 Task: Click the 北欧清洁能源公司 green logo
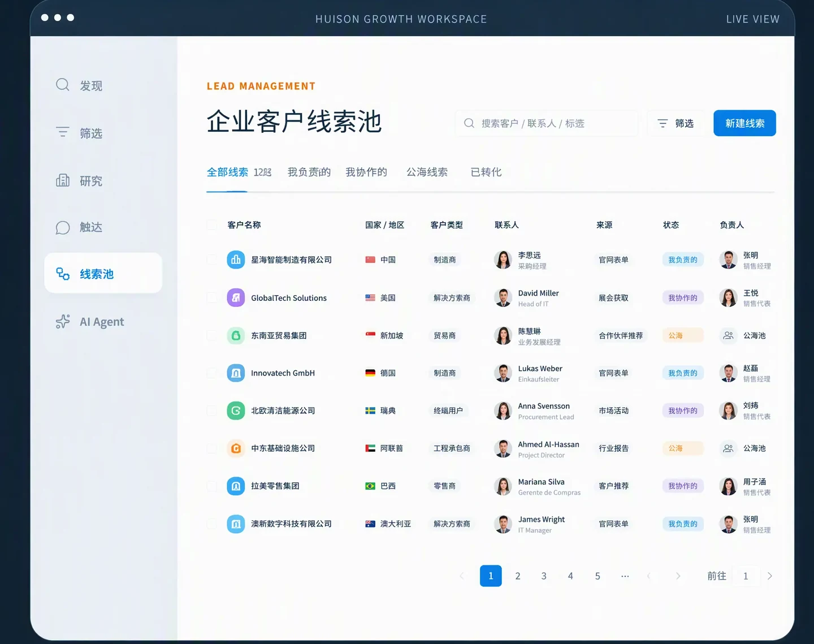click(x=236, y=410)
